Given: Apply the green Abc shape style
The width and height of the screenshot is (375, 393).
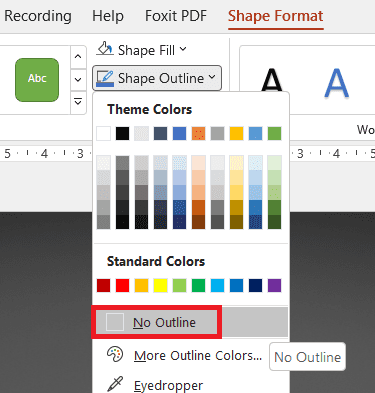Looking at the screenshot, I should click(x=37, y=80).
